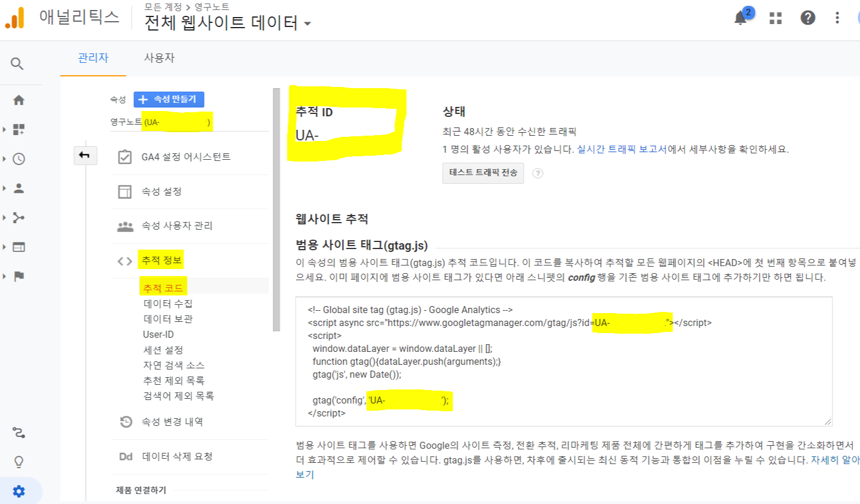Open the Acquisition arrows icon
The height and width of the screenshot is (504, 860).
point(19,217)
